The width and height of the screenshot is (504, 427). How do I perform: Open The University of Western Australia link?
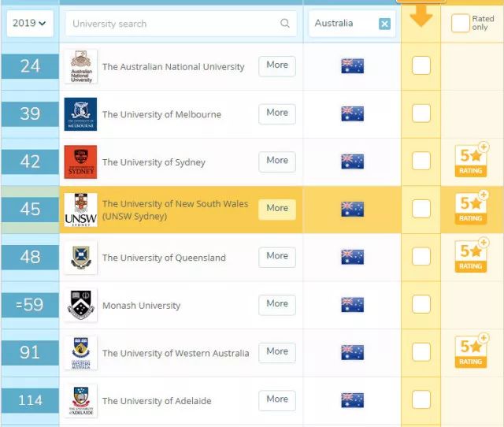pyautogui.click(x=176, y=354)
